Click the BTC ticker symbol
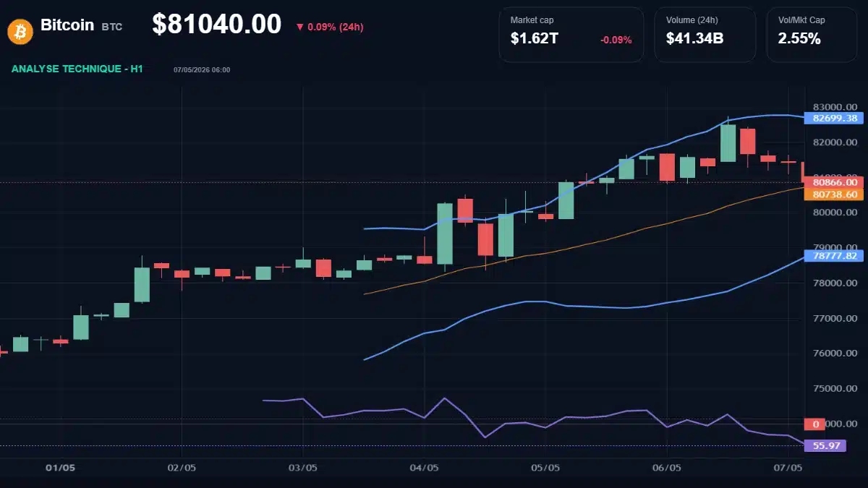Screen dimensions: 868x488 (x=112, y=27)
